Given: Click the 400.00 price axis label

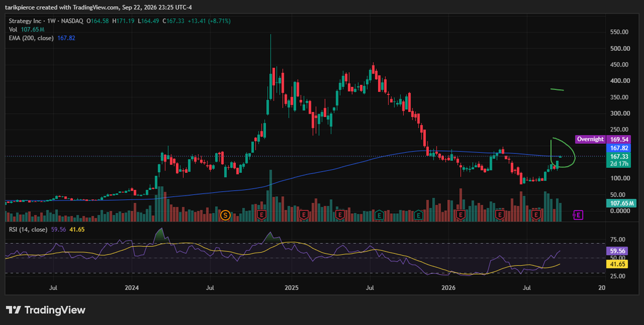Looking at the screenshot, I should point(619,81).
